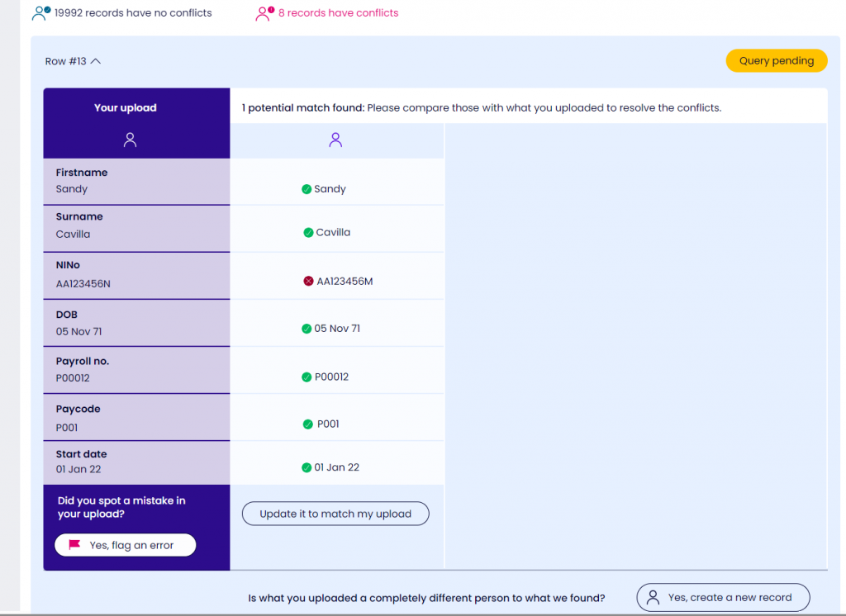The width and height of the screenshot is (846, 616).
Task: Click green check icon next to Cavilla
Action: pyautogui.click(x=308, y=233)
